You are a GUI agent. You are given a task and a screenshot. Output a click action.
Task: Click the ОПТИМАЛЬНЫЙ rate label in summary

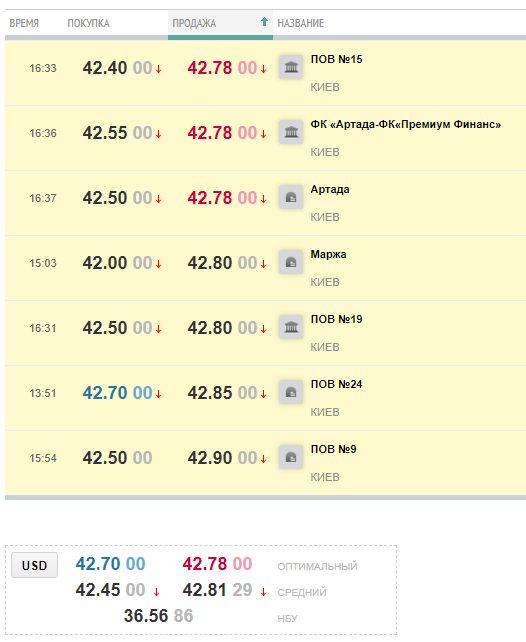pyautogui.click(x=317, y=567)
